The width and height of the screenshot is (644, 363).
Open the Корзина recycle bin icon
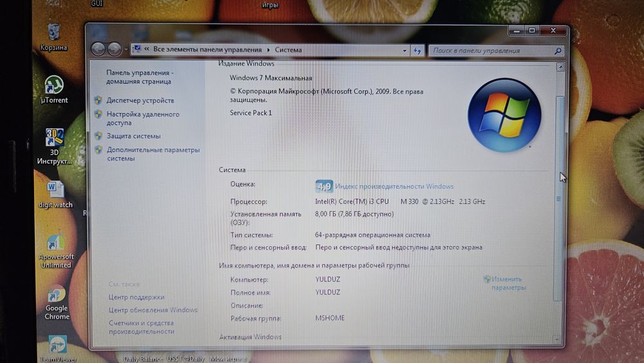point(53,37)
